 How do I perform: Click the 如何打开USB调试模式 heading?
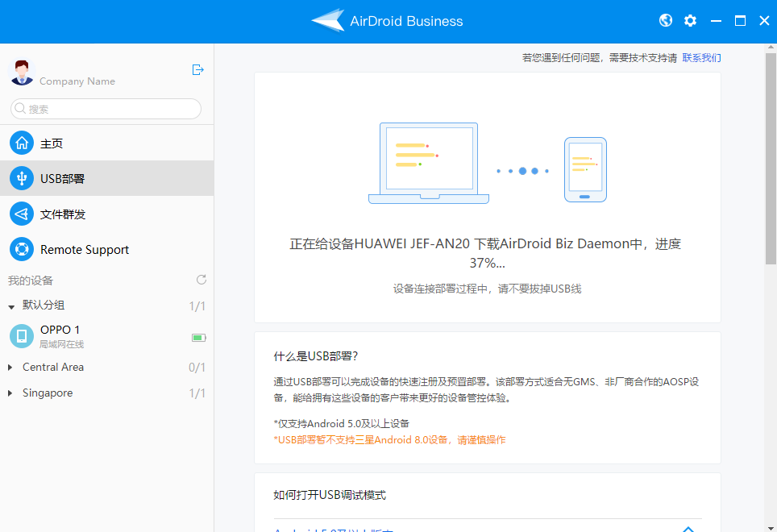click(330, 496)
